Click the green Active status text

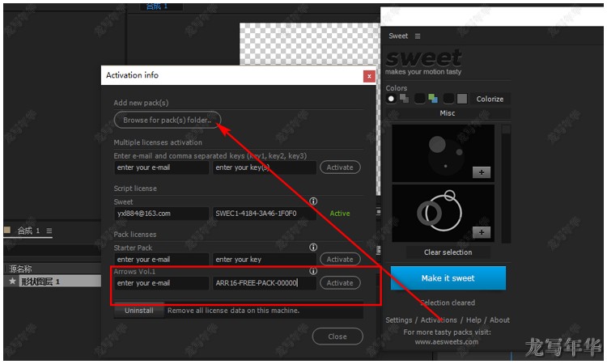(x=340, y=214)
